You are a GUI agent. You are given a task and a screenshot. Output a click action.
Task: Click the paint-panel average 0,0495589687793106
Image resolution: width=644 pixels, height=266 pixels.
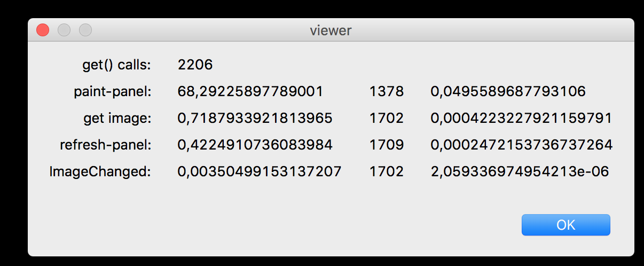508,92
